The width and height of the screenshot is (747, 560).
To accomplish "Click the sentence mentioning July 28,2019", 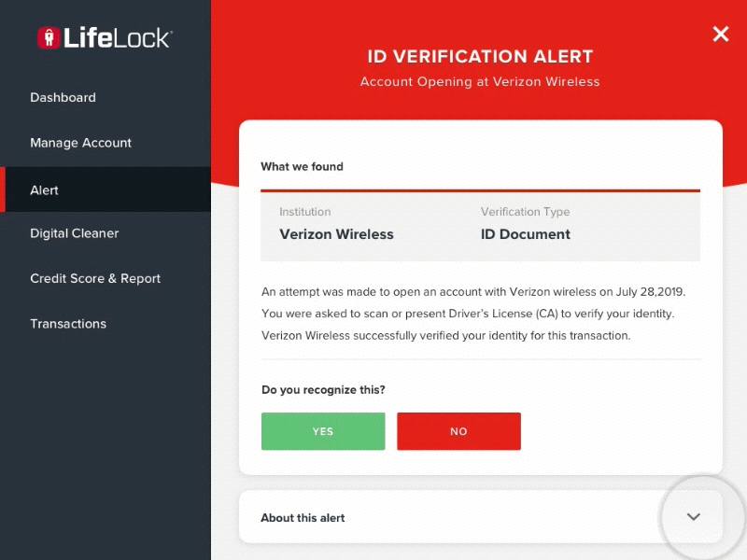I will point(473,292).
